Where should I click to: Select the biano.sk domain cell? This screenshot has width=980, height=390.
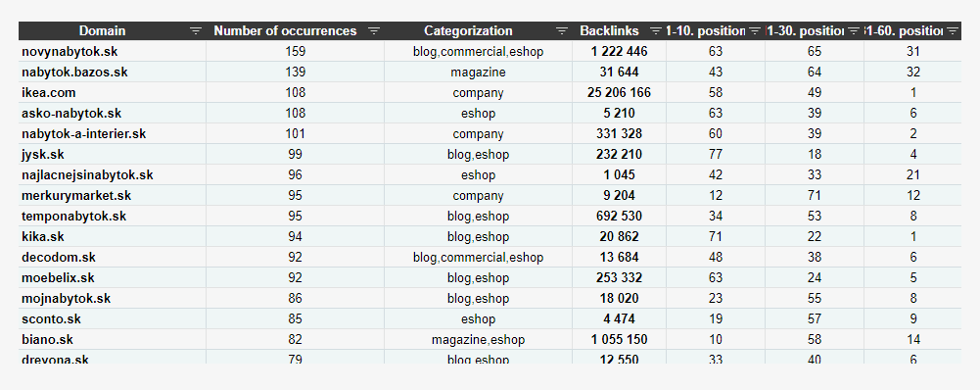pyautogui.click(x=113, y=340)
